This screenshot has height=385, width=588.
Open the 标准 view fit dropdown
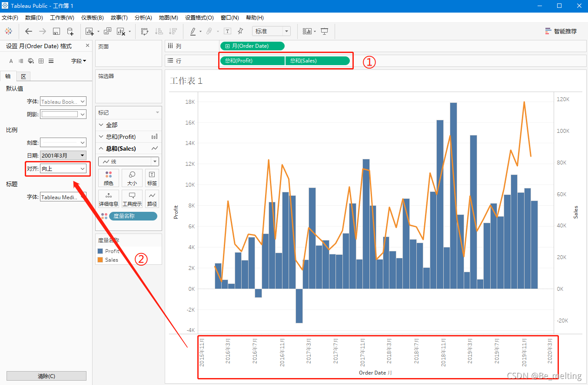pos(271,31)
